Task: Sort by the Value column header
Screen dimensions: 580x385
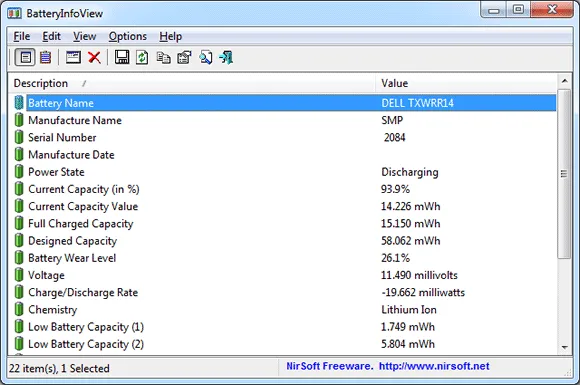Action: (466, 83)
